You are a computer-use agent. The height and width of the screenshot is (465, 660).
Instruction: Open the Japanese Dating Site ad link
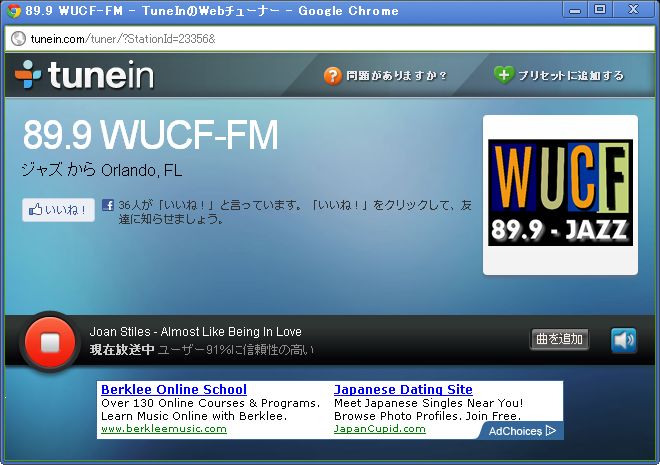point(403,389)
